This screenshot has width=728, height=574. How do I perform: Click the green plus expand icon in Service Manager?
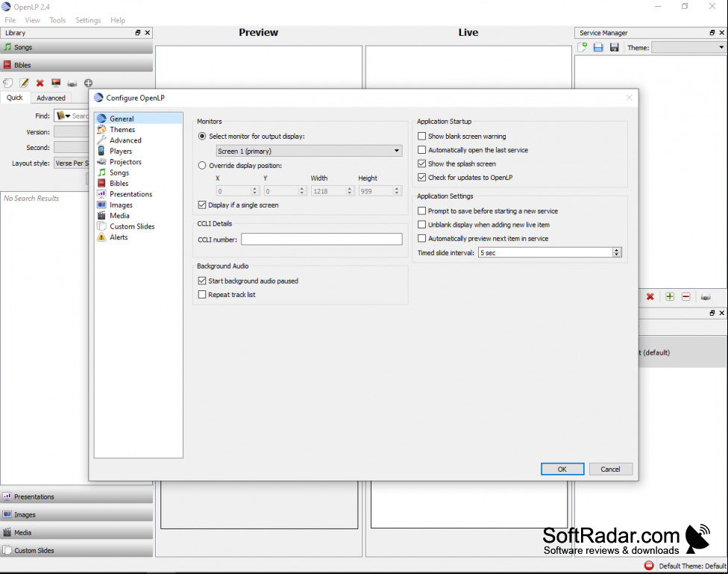pos(670,296)
